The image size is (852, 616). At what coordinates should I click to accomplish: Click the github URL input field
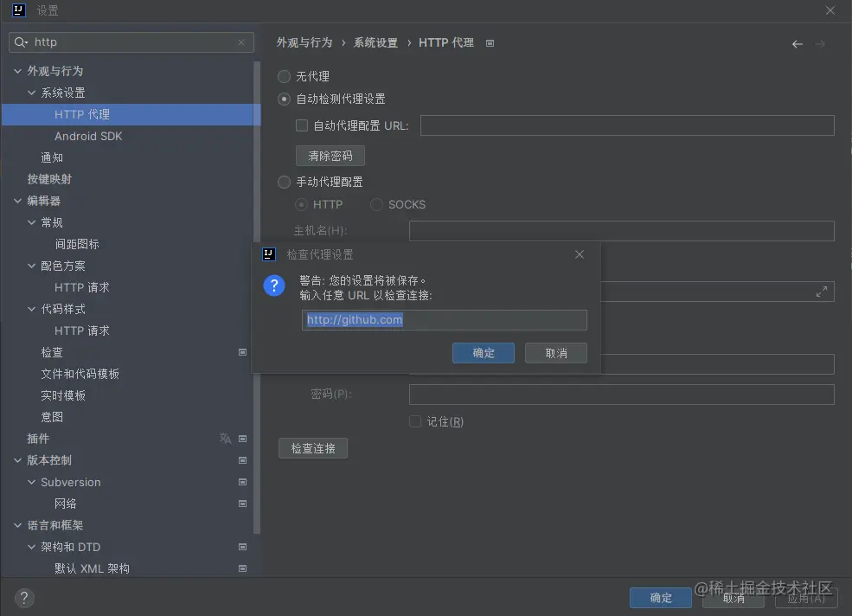[x=445, y=320]
